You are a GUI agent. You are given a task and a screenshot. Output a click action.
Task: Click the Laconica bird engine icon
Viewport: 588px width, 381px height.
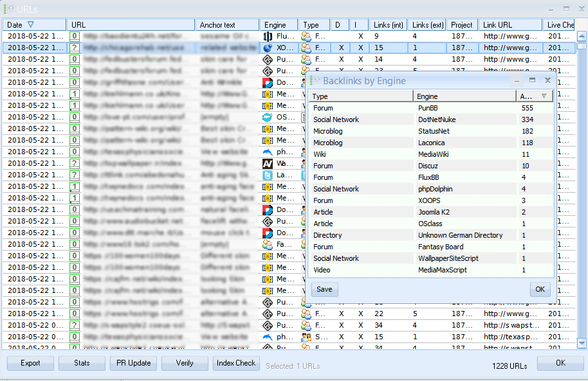[268, 175]
